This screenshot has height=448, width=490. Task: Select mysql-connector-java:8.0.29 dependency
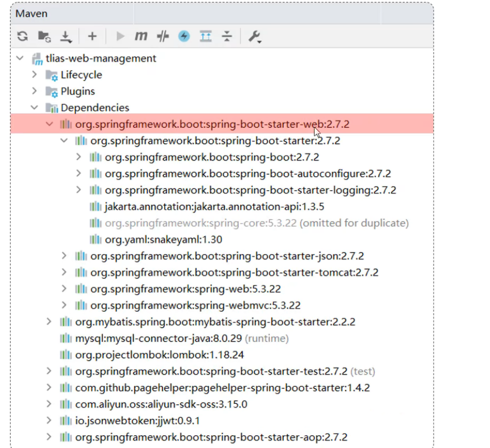pos(182,338)
